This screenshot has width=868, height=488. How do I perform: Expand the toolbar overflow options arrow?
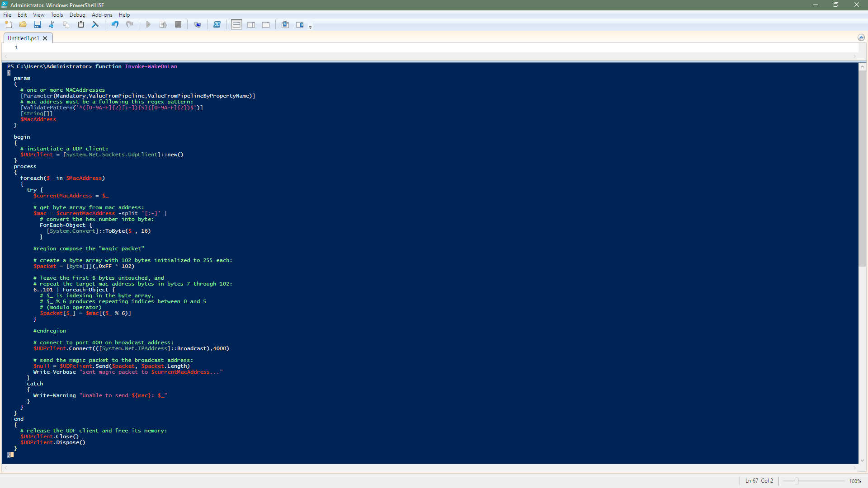311,28
